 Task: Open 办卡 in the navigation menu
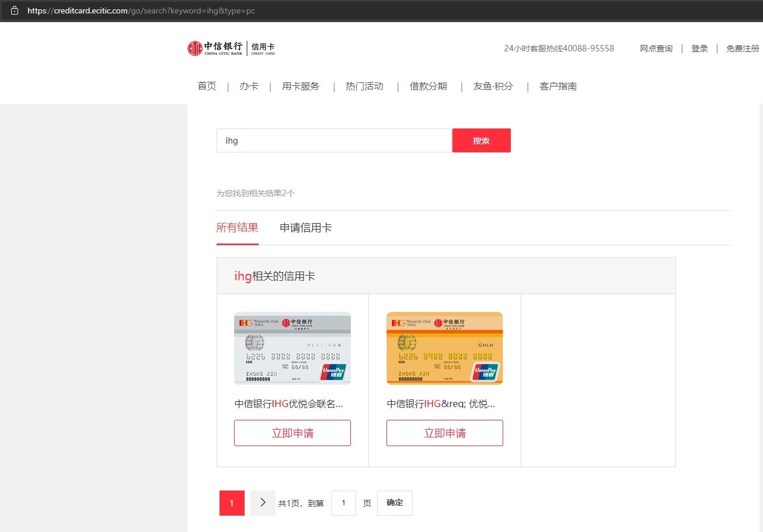(x=249, y=86)
